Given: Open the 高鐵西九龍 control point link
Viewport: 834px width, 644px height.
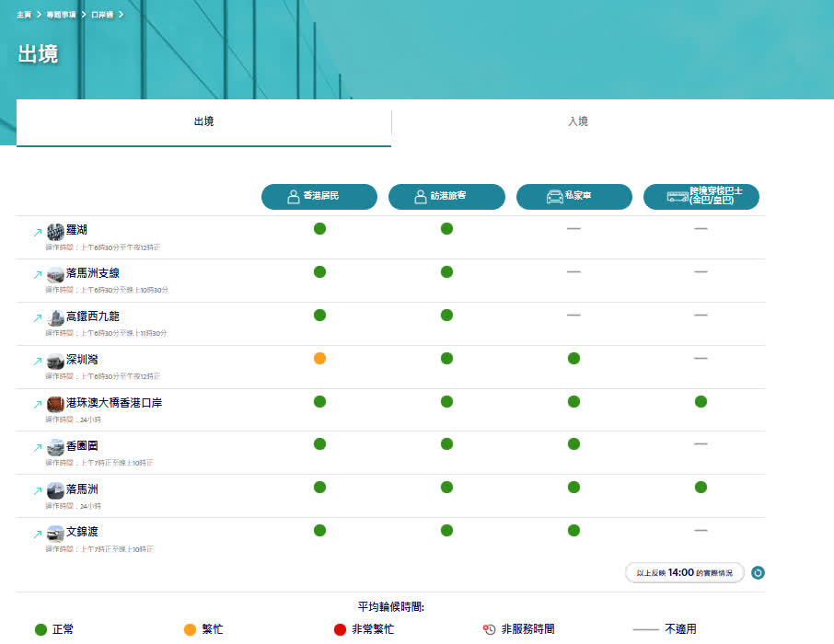Looking at the screenshot, I should coord(93,316).
